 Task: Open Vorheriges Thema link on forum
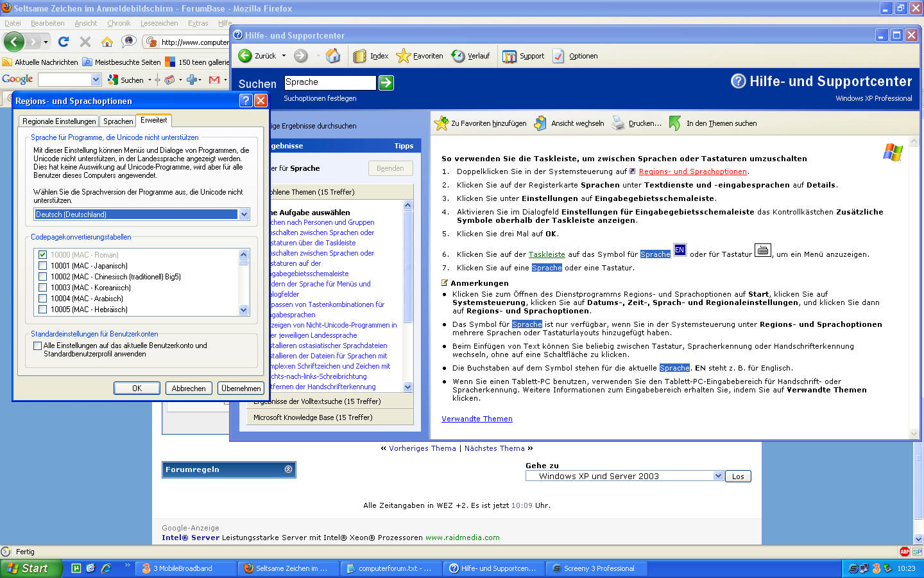[x=422, y=448]
